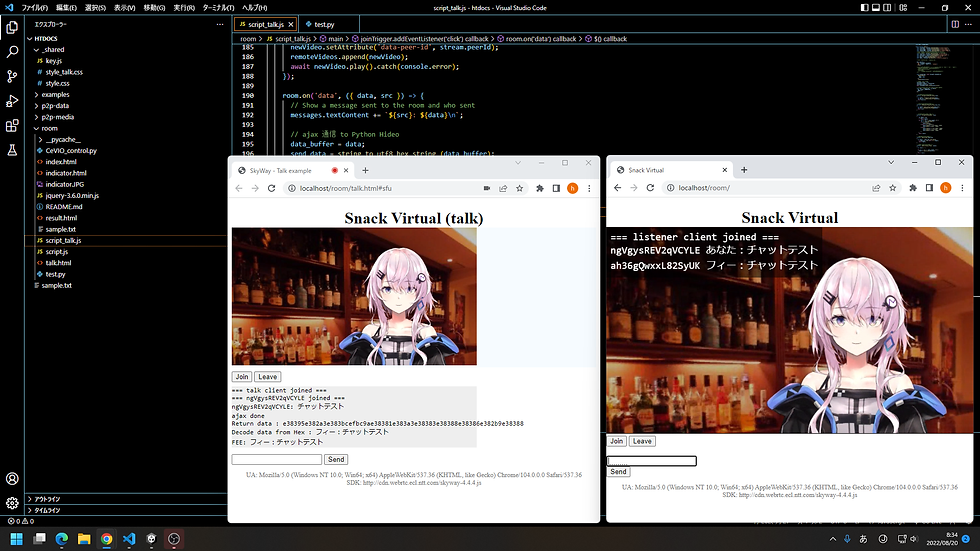
Task: Bookmark localhost/room/talk.html with the star
Action: pyautogui.click(x=519, y=188)
